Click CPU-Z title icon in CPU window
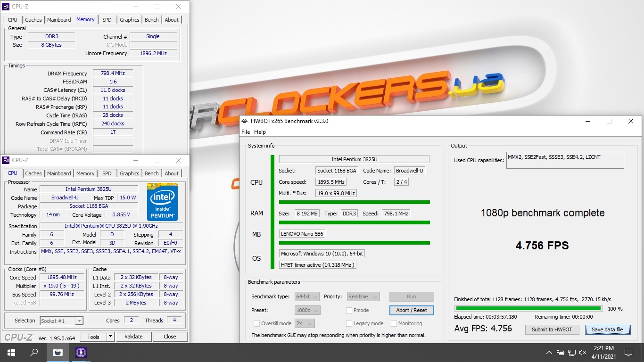The image size is (644, 362). pos(6,160)
